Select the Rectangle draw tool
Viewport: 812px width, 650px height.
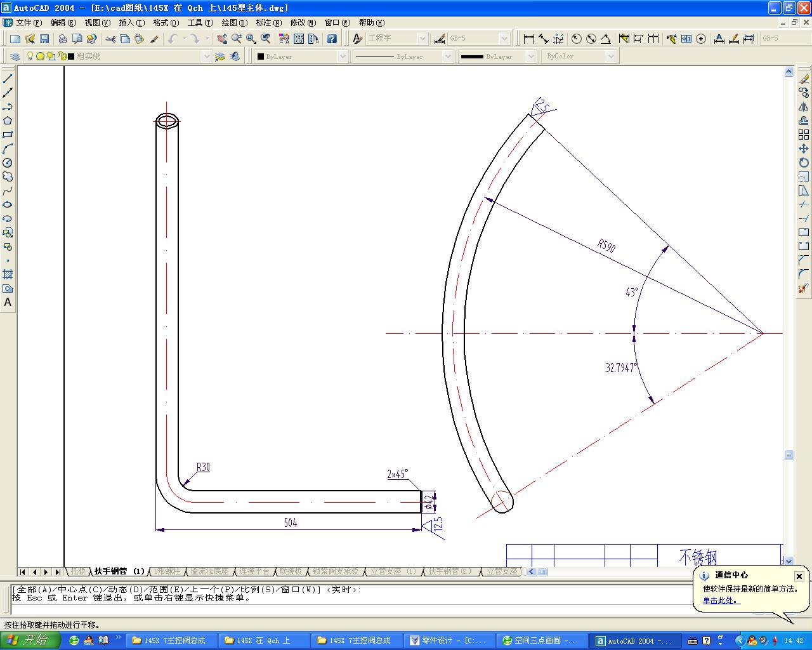click(8, 135)
